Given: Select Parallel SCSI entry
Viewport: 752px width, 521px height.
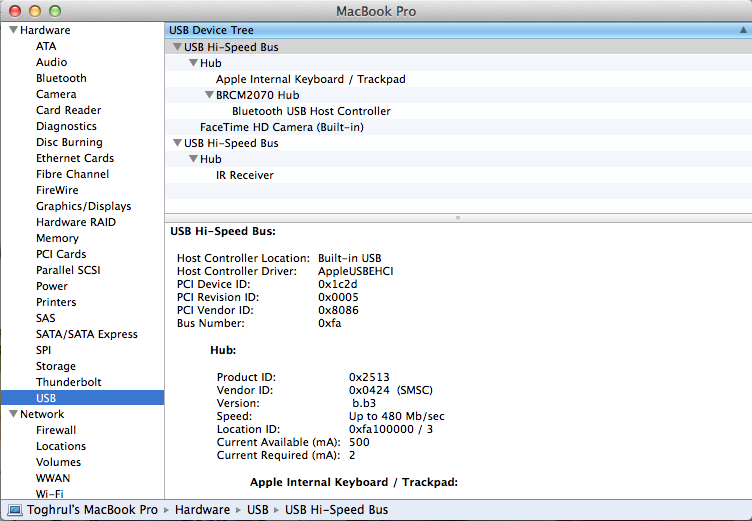Looking at the screenshot, I should coord(68,270).
